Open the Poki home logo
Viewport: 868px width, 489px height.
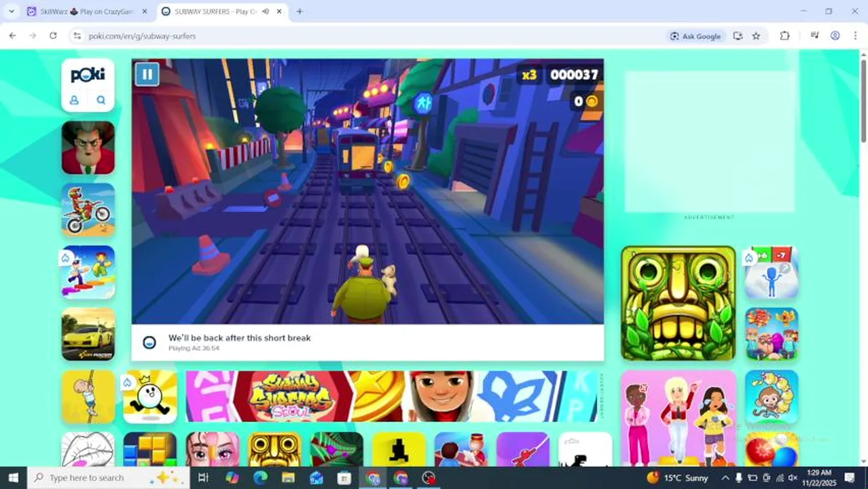88,75
